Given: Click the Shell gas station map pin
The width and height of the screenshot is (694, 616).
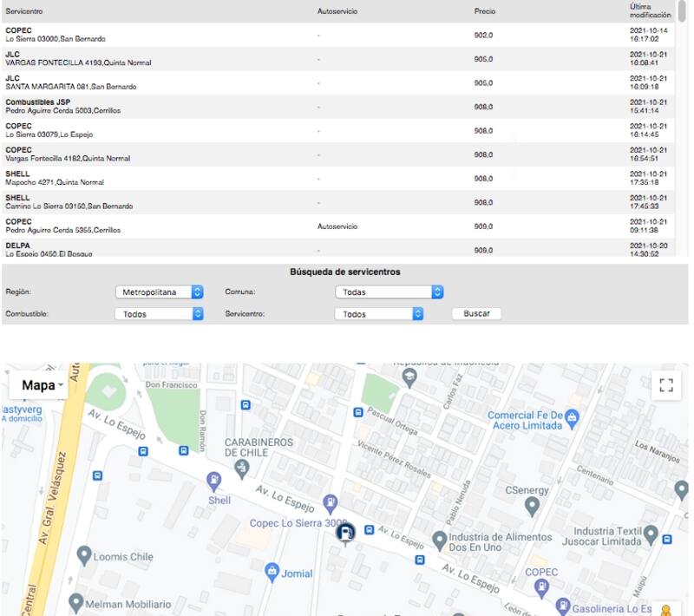Looking at the screenshot, I should (214, 480).
